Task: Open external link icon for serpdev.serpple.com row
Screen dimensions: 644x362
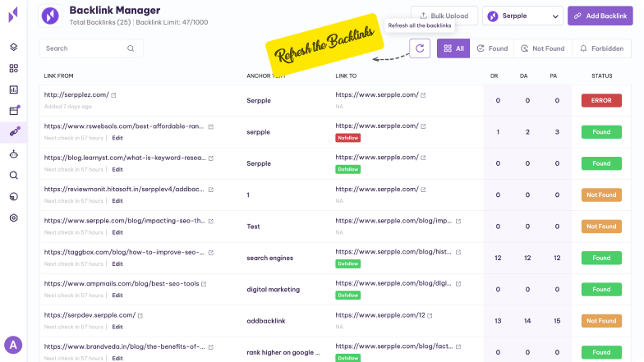Action: [x=140, y=315]
